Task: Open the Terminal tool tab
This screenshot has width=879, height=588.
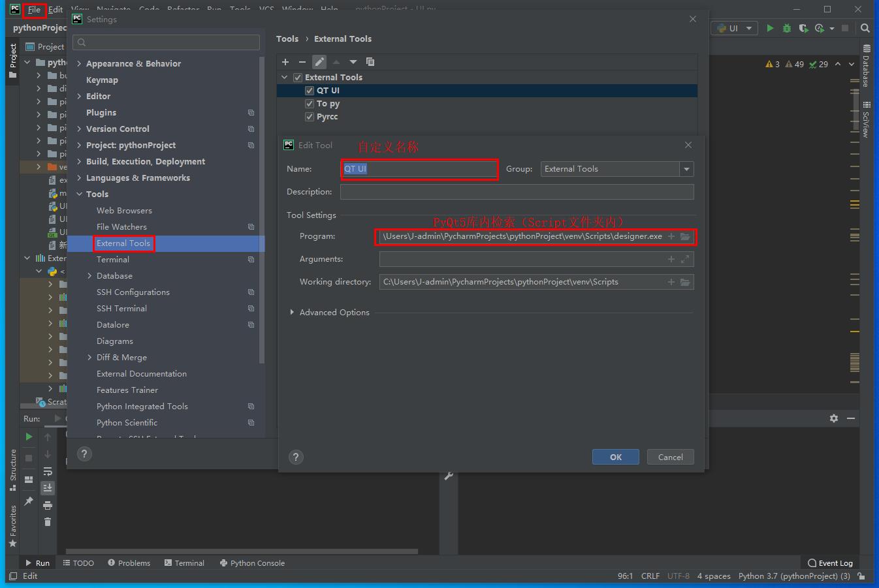Action: pyautogui.click(x=184, y=563)
